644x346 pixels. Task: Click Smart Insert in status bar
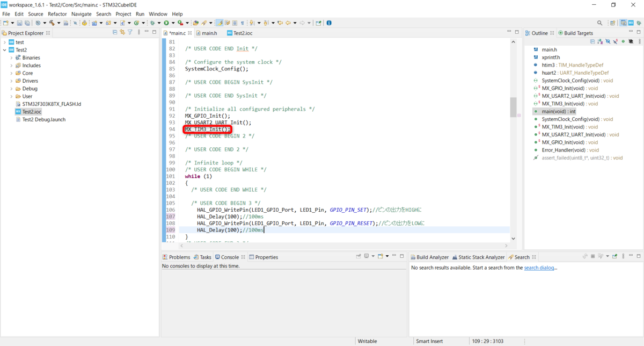[x=429, y=341]
